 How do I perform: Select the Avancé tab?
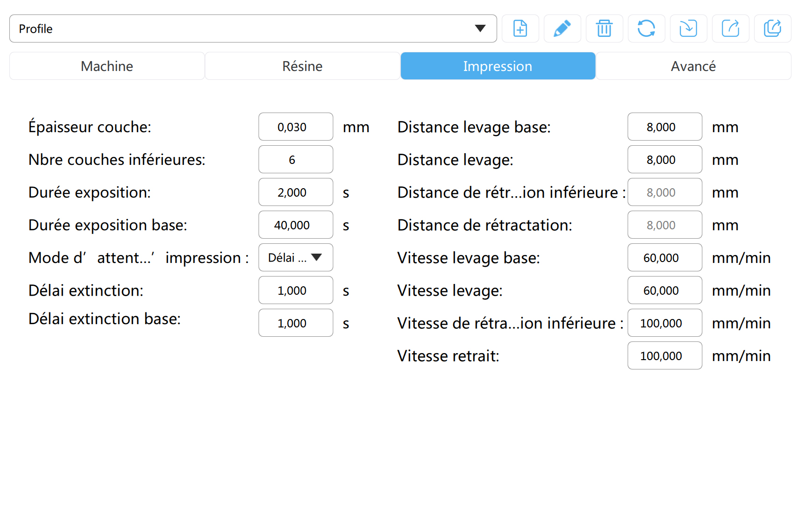click(x=693, y=66)
